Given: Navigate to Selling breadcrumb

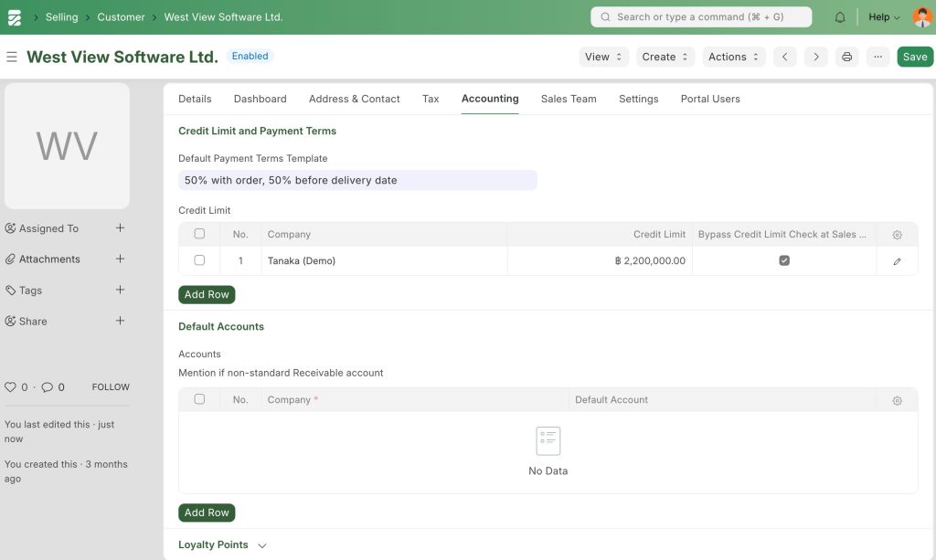Looking at the screenshot, I should (61, 17).
